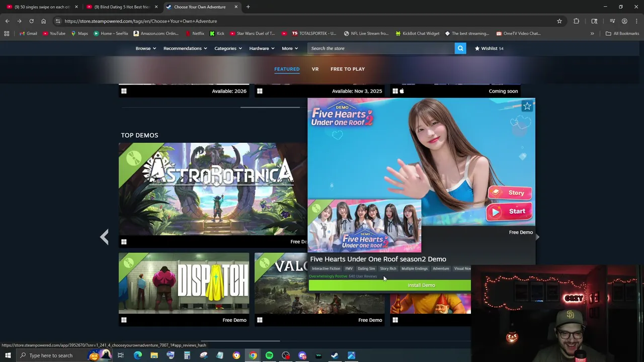
Task: Go to next Top Demos page arrow
Action: coord(537,237)
